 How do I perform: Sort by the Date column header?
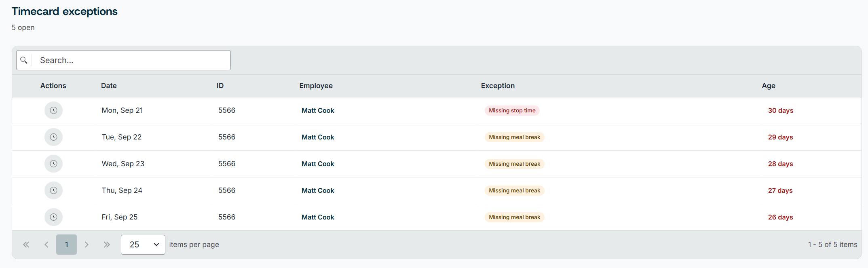tap(109, 86)
